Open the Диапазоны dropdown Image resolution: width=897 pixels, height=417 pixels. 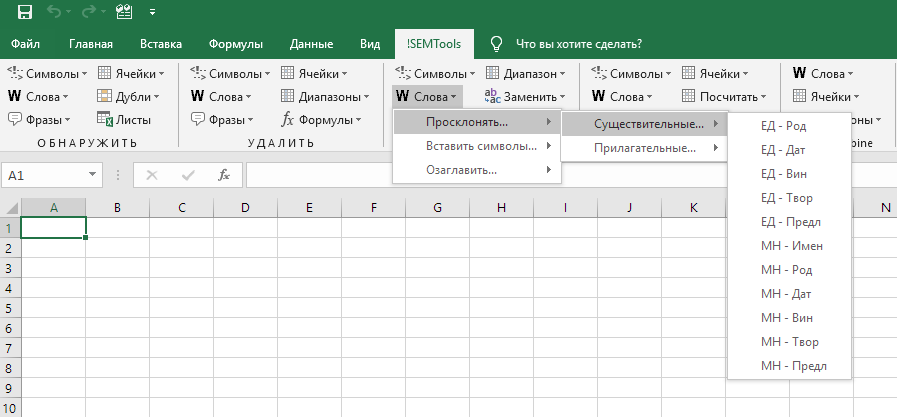click(x=326, y=97)
